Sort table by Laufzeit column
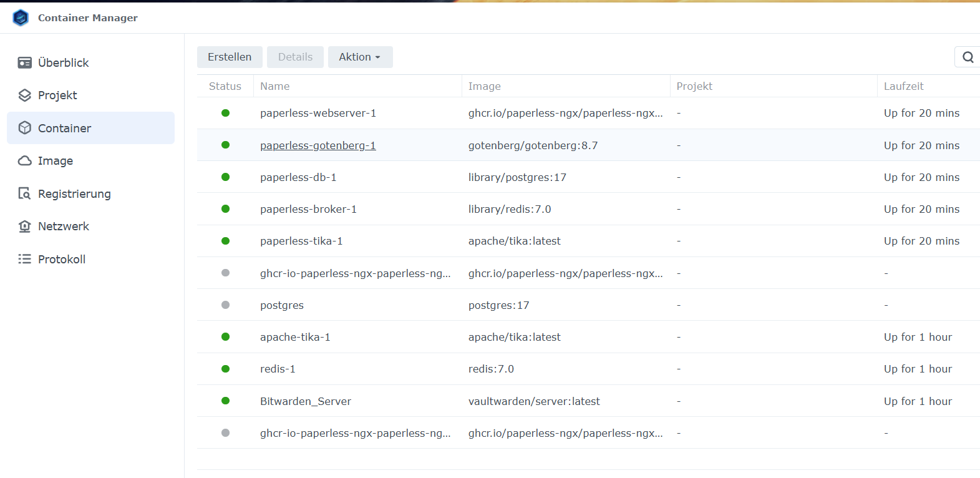 903,86
